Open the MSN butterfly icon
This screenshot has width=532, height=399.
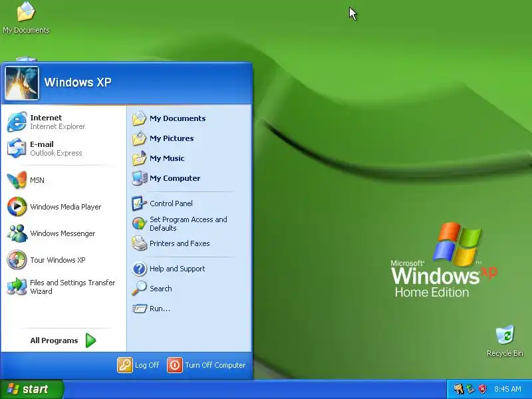[x=17, y=180]
